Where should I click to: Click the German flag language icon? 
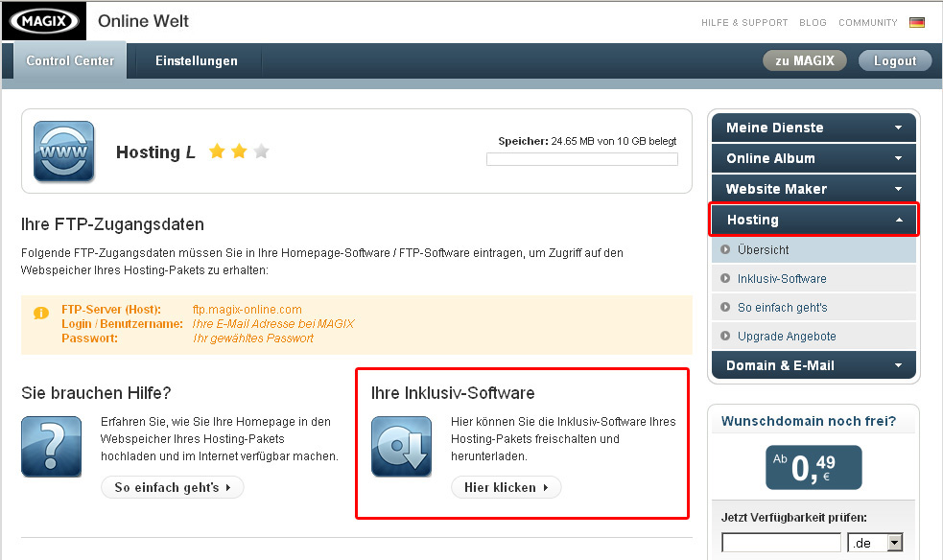(x=916, y=23)
